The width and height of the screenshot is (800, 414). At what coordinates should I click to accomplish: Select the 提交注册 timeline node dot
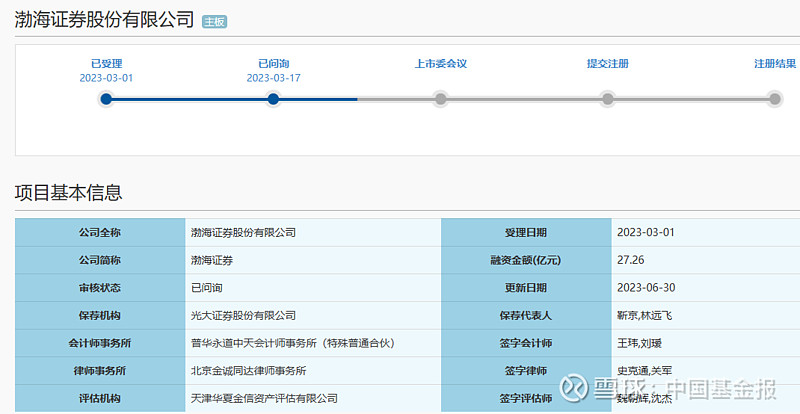pyautogui.click(x=608, y=99)
